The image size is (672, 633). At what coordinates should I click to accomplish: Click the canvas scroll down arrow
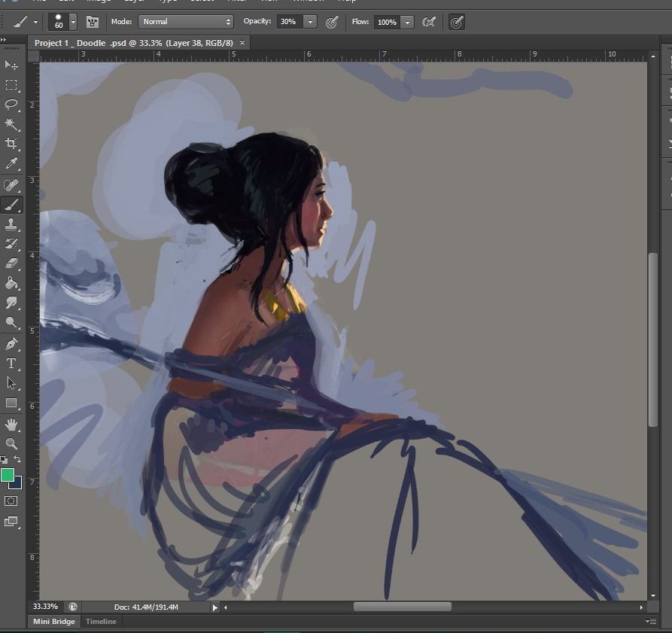pos(652,595)
